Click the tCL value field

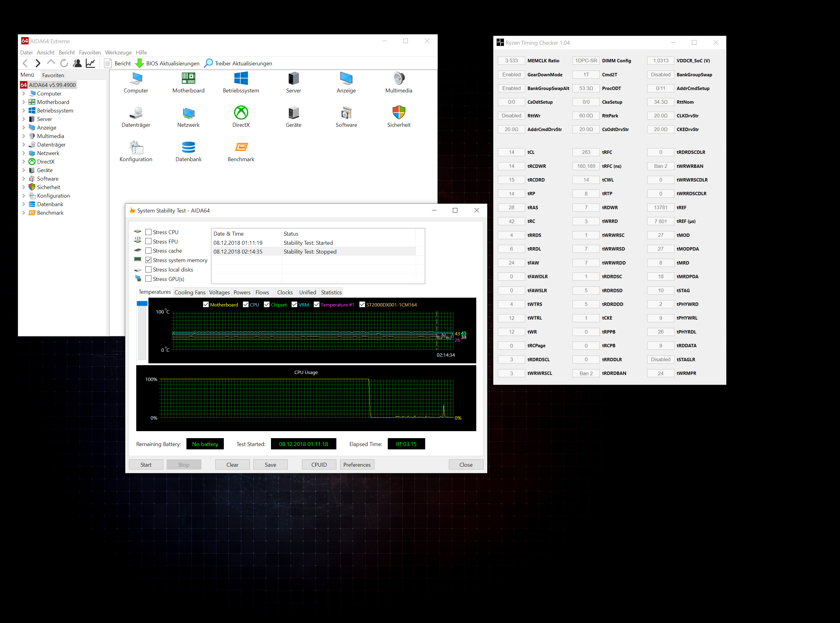click(511, 152)
